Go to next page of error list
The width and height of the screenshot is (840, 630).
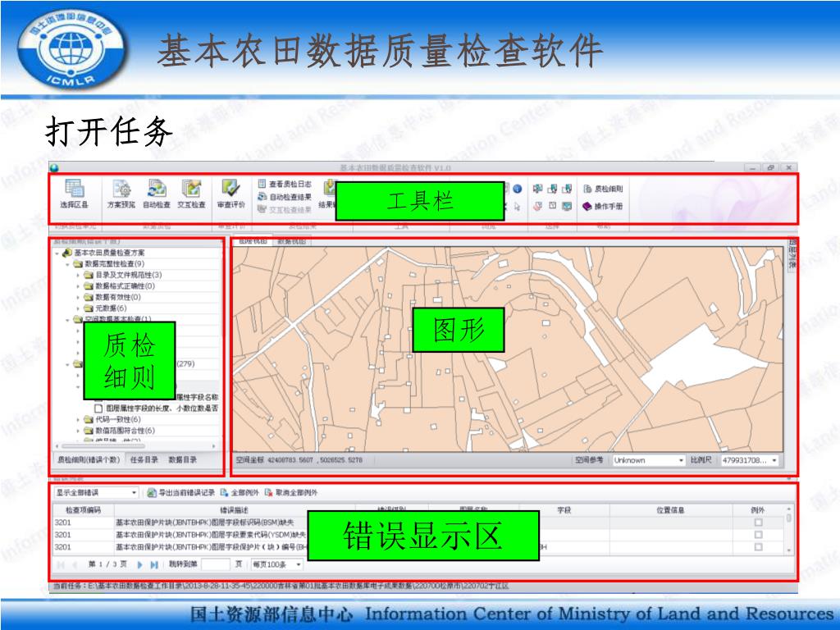(139, 564)
